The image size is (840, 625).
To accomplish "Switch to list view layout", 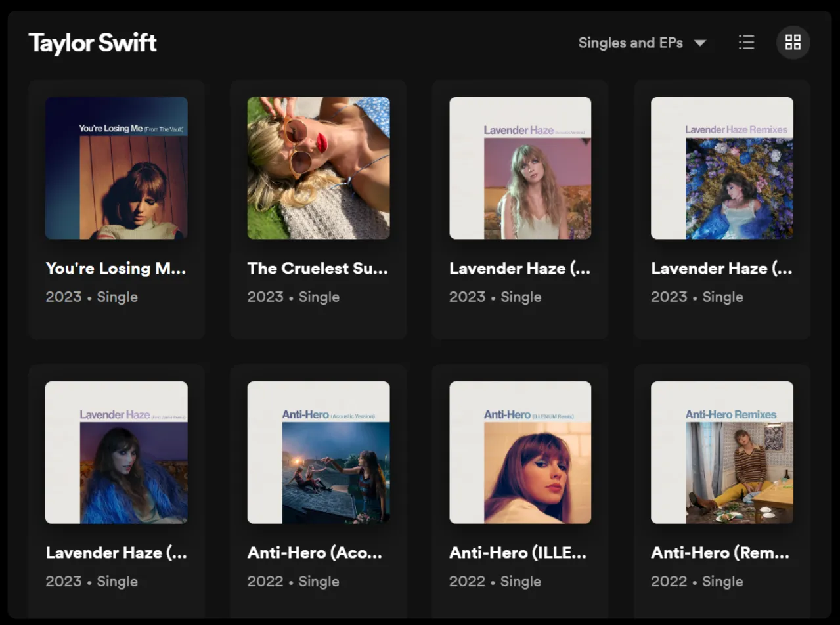I will click(x=746, y=42).
